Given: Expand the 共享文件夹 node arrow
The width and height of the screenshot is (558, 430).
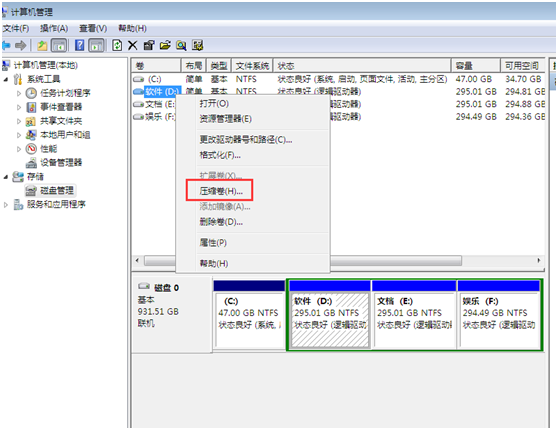Looking at the screenshot, I should point(19,121).
